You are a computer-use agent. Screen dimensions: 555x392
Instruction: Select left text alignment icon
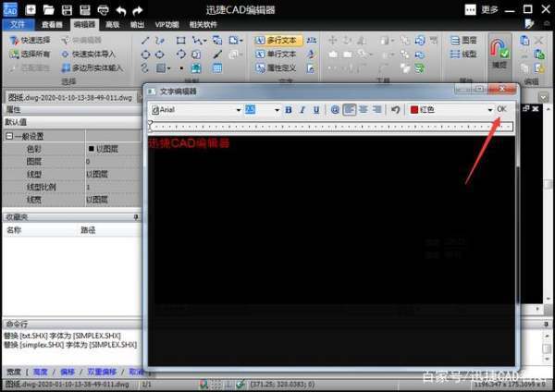click(350, 110)
